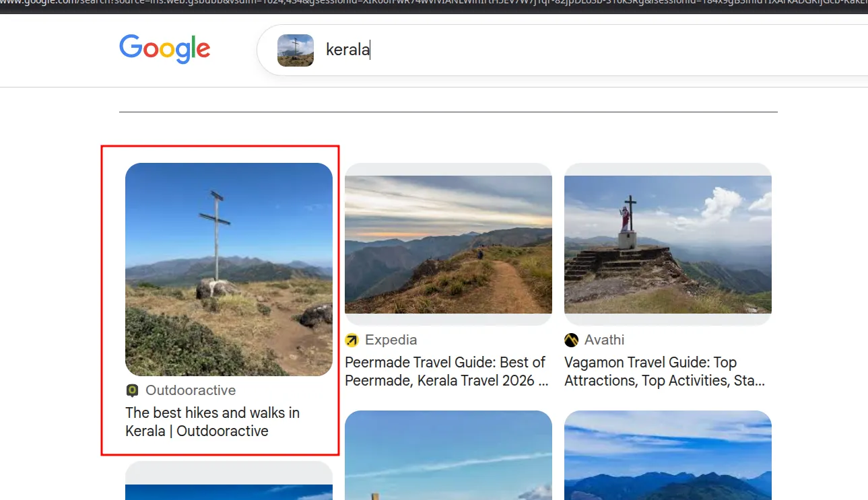The width and height of the screenshot is (868, 500).
Task: Focus the search field containing "kerala"
Action: pyautogui.click(x=539, y=50)
